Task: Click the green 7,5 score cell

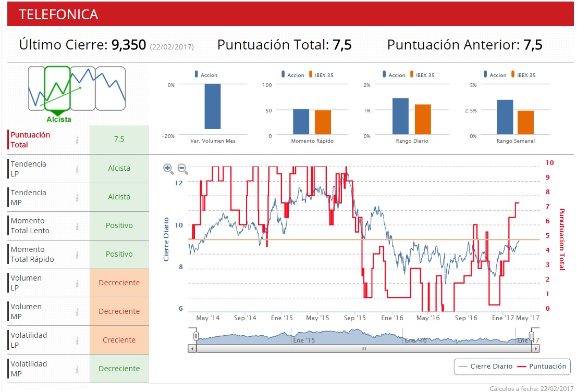Action: 119,139
